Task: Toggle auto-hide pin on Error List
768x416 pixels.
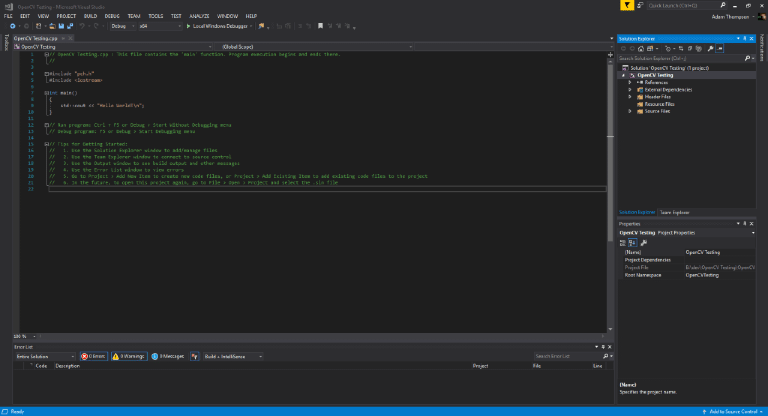Action: click(x=603, y=346)
